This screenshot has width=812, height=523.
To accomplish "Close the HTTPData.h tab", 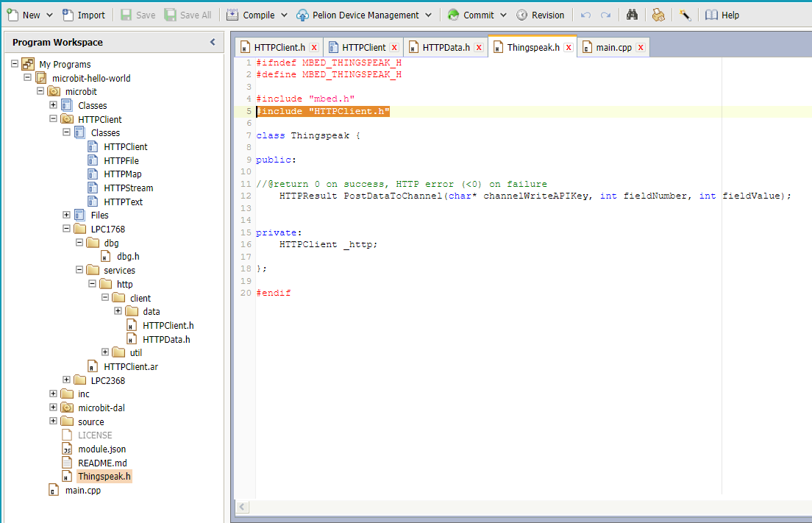I will (479, 47).
